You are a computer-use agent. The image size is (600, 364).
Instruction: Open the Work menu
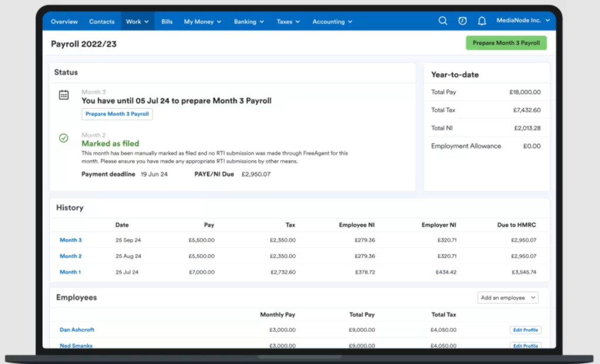click(137, 21)
